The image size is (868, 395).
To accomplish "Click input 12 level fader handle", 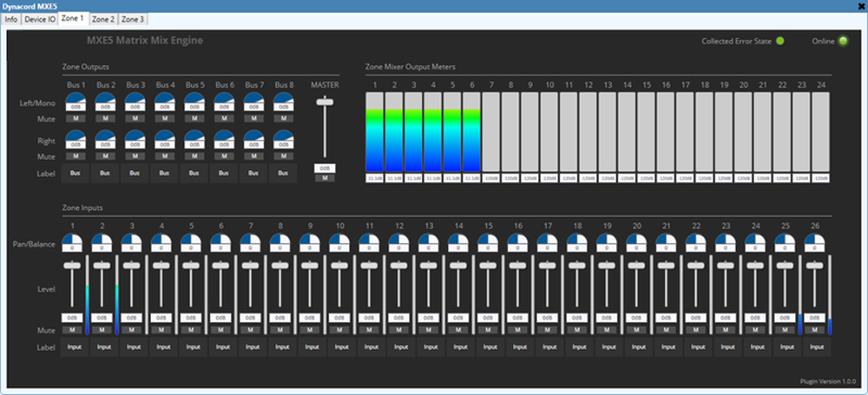I will tap(399, 266).
